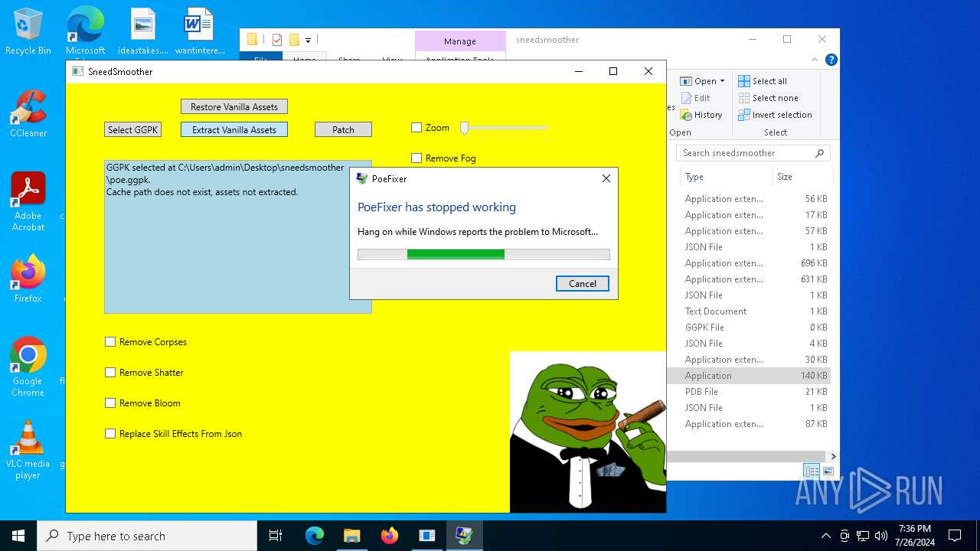The width and height of the screenshot is (980, 551).
Task: Launch Firefox from the desktop icon
Action: point(28,279)
